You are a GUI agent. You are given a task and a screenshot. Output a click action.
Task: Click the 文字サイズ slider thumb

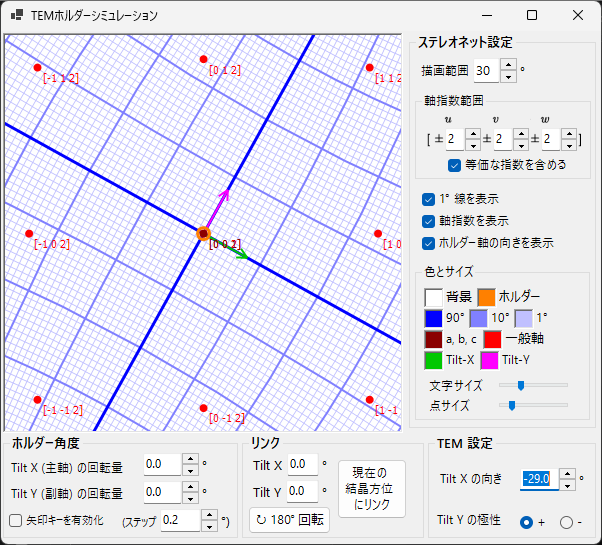521,385
